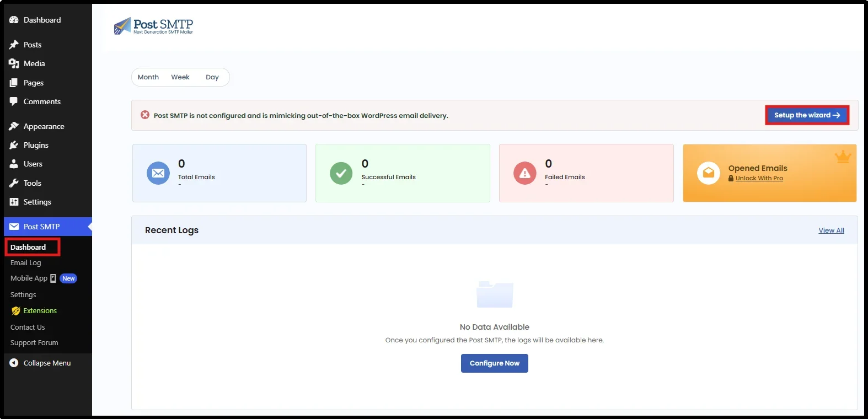
Task: Click the green Successful Emails checkmark icon
Action: (x=341, y=173)
